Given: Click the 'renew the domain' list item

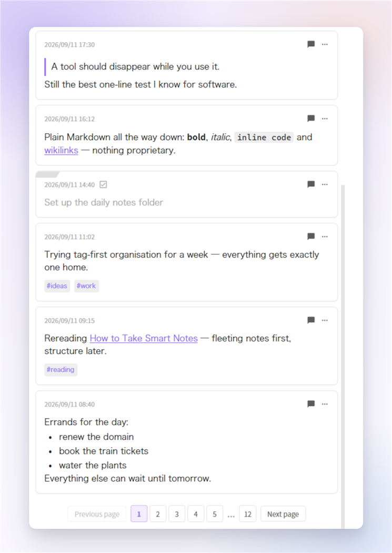Looking at the screenshot, I should [96, 437].
